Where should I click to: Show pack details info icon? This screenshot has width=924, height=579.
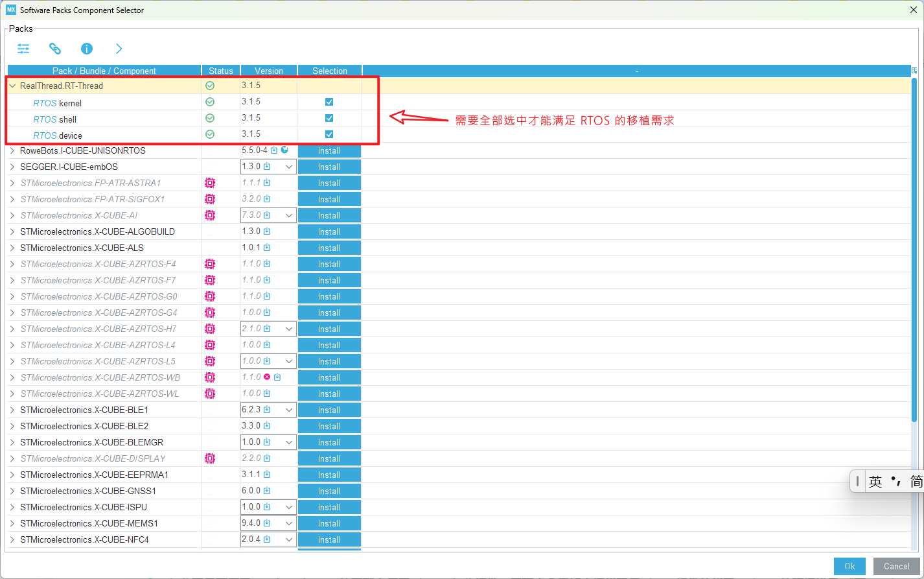click(x=87, y=49)
